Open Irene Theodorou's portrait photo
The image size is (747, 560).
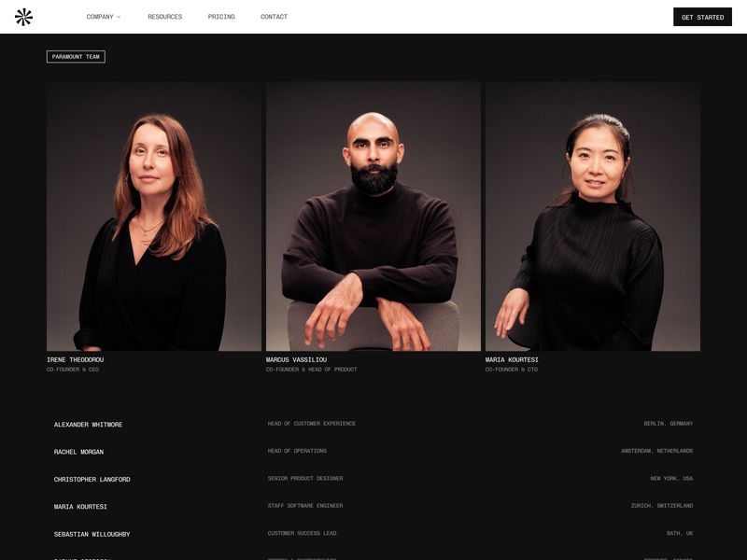point(154,217)
